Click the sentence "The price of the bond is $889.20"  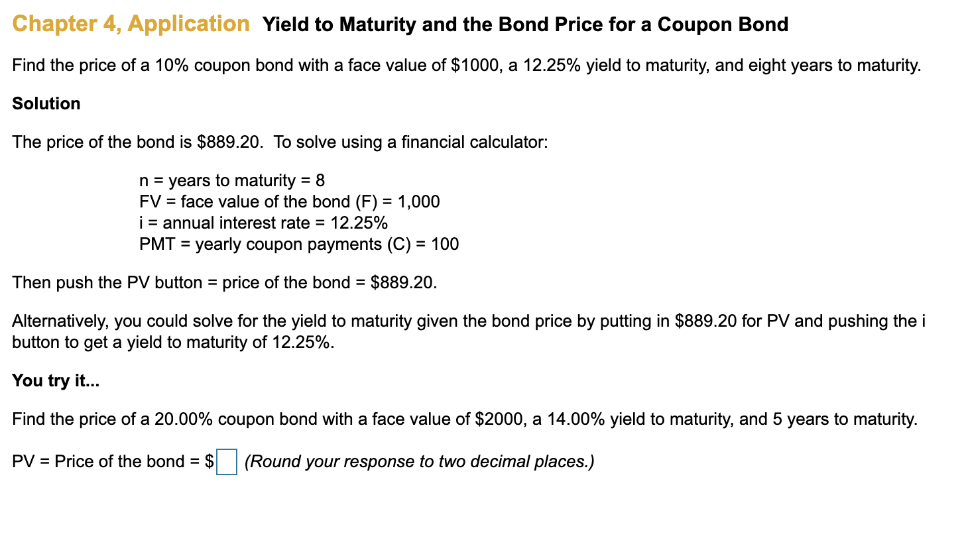click(137, 142)
